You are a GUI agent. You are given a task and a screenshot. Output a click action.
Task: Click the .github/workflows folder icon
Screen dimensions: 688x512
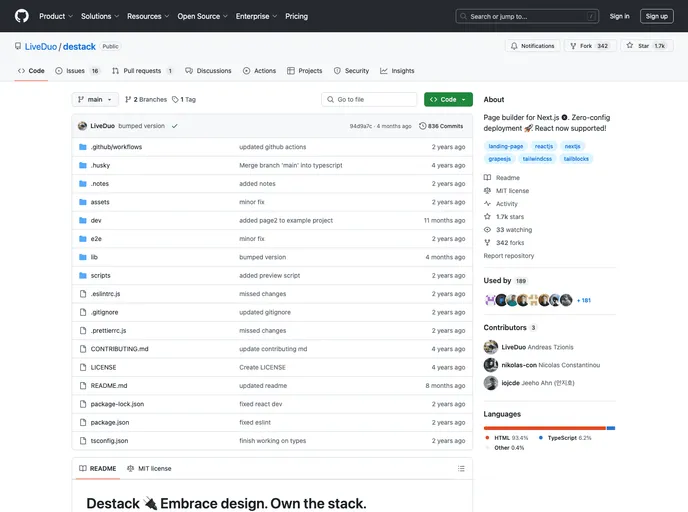[x=82, y=147]
